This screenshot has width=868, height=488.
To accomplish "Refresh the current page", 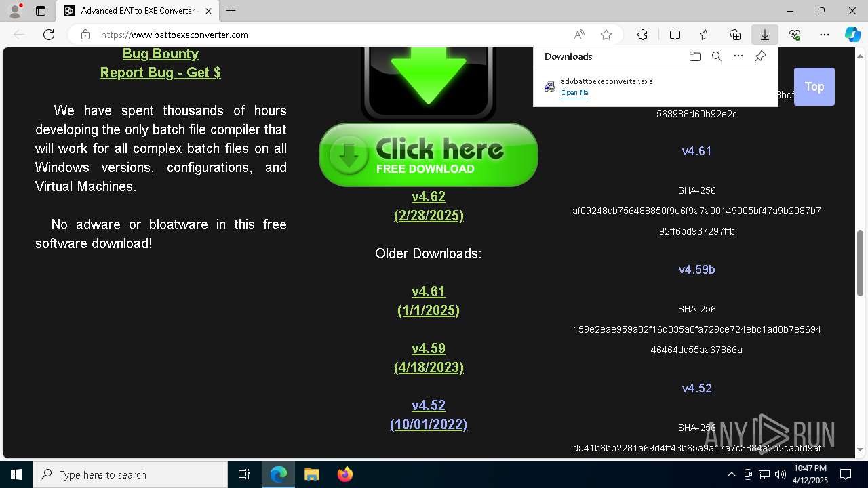I will pos(49,35).
